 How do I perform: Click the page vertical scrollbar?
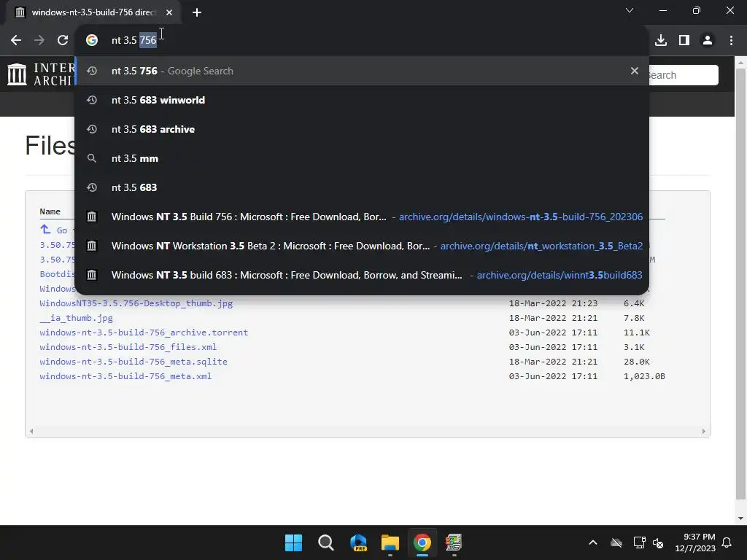pyautogui.click(x=740, y=284)
